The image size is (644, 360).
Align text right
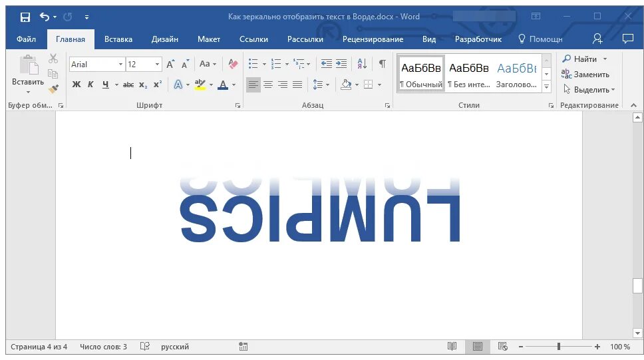[283, 85]
